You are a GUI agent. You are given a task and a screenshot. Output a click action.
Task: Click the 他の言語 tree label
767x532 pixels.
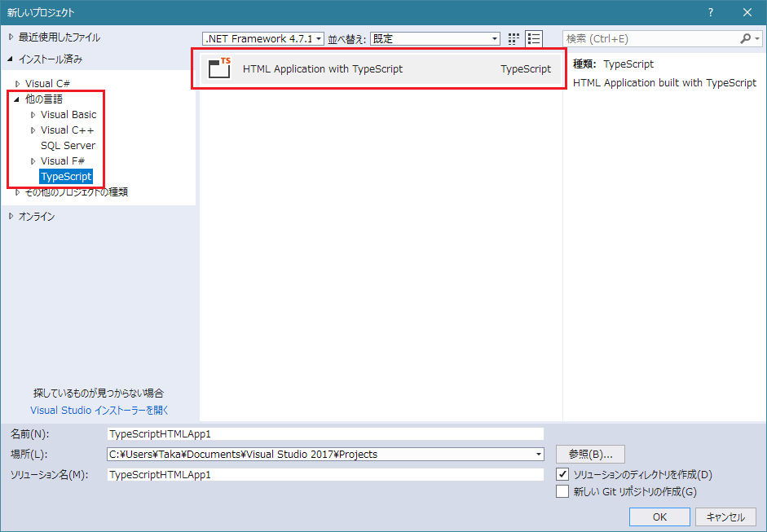point(44,99)
